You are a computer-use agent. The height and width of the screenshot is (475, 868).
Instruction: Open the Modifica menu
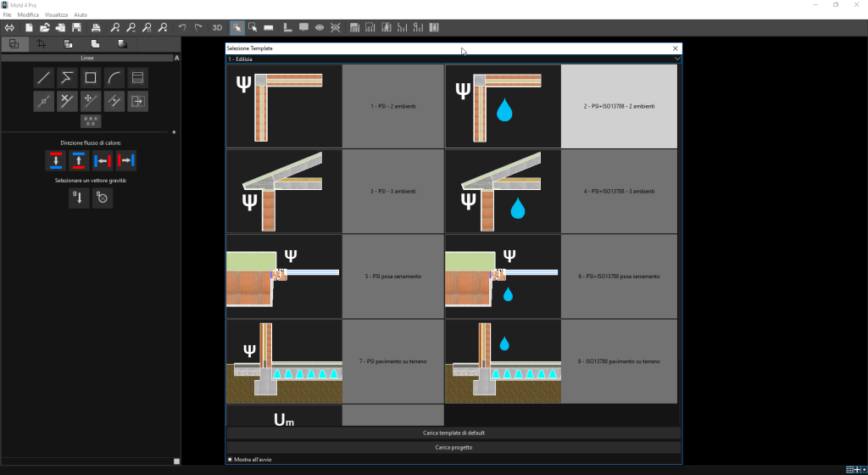[30, 15]
